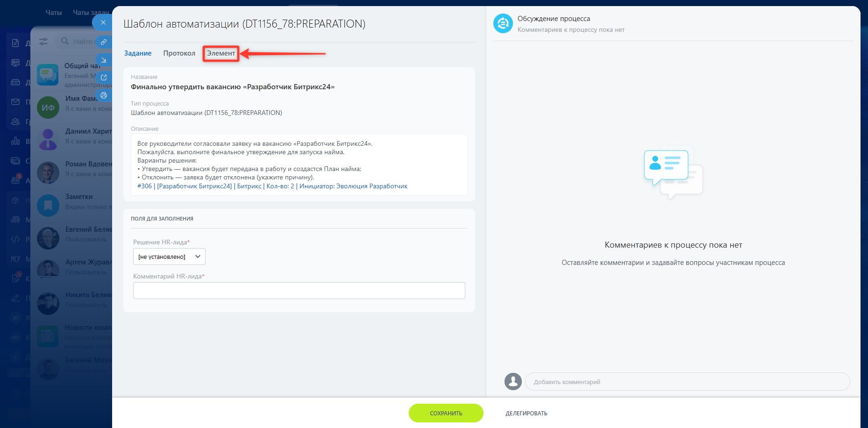Click the user avatar beside comment field
The height and width of the screenshot is (428, 868).
click(x=513, y=381)
